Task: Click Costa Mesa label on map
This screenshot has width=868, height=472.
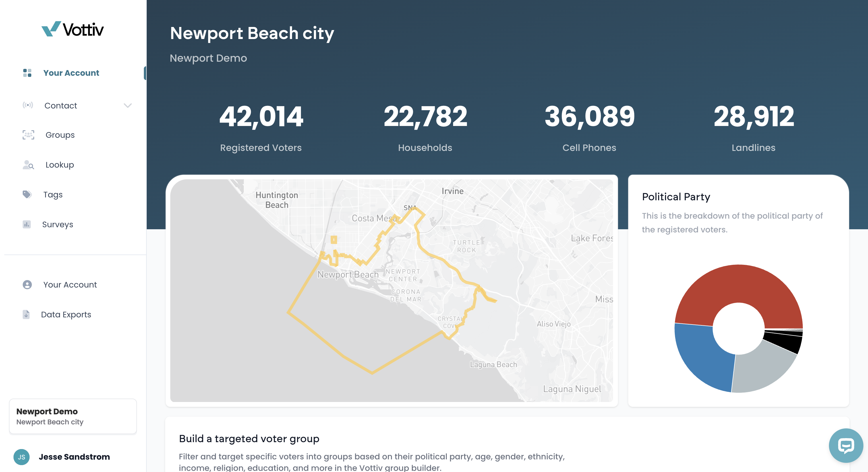Action: [x=374, y=218]
